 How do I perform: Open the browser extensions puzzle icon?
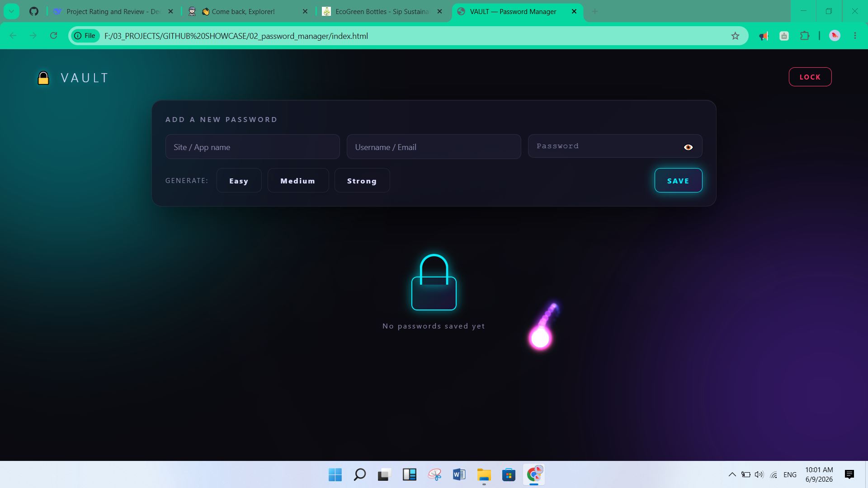click(805, 36)
